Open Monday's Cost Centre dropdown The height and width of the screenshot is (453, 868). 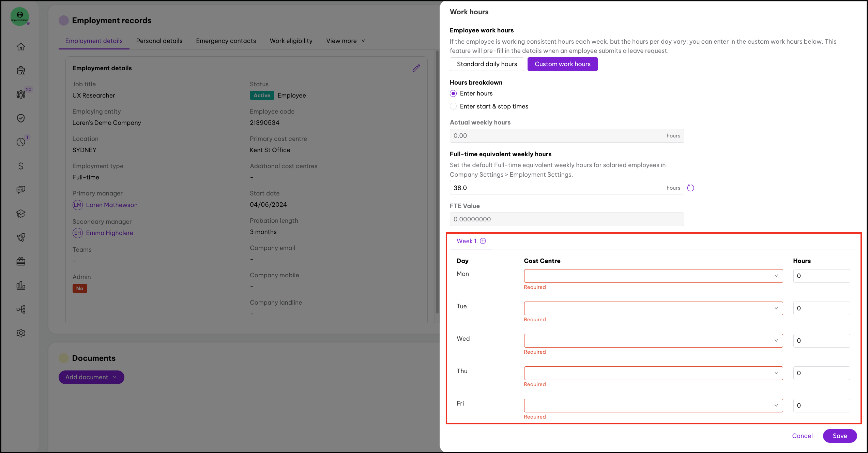[653, 276]
